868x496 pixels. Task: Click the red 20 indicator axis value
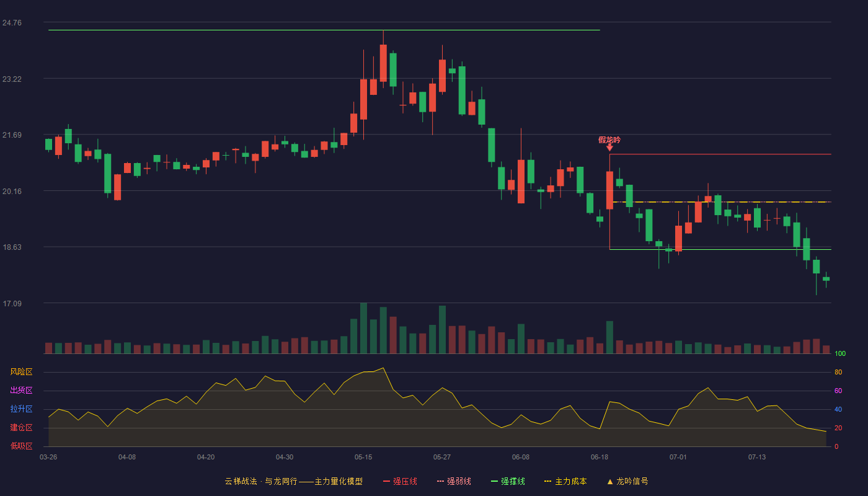(x=838, y=428)
